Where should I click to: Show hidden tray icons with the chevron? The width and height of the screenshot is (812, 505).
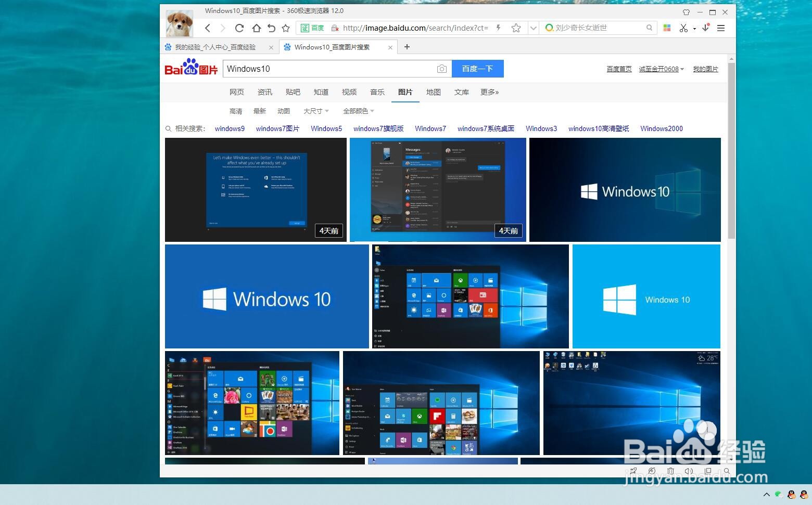tap(767, 495)
